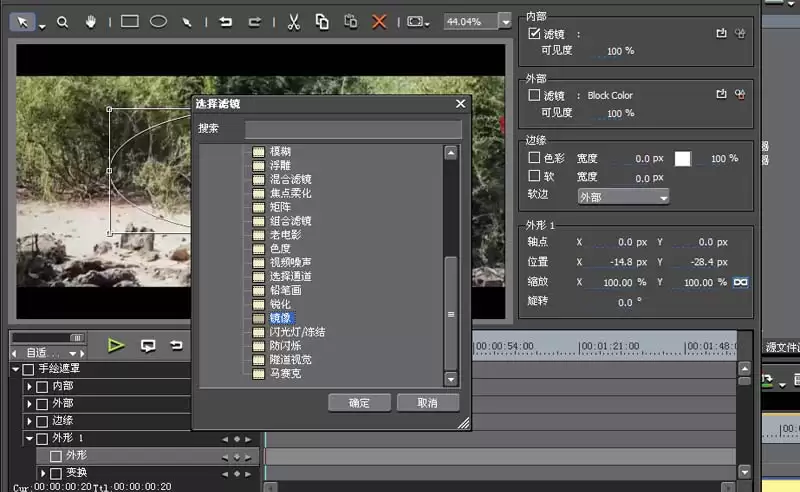Uncheck the 内部 滤镜 checkbox
The image size is (800, 492).
(x=534, y=34)
